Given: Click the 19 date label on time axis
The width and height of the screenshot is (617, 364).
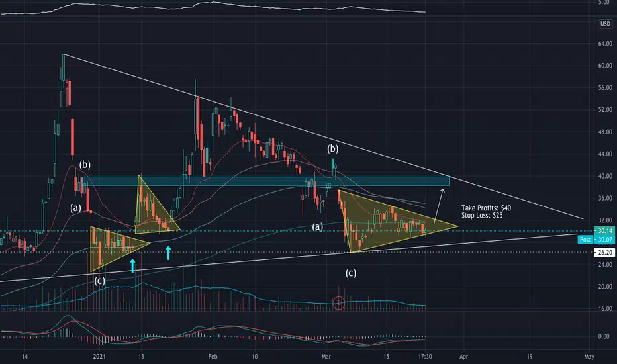Looking at the screenshot, I should (x=529, y=357).
